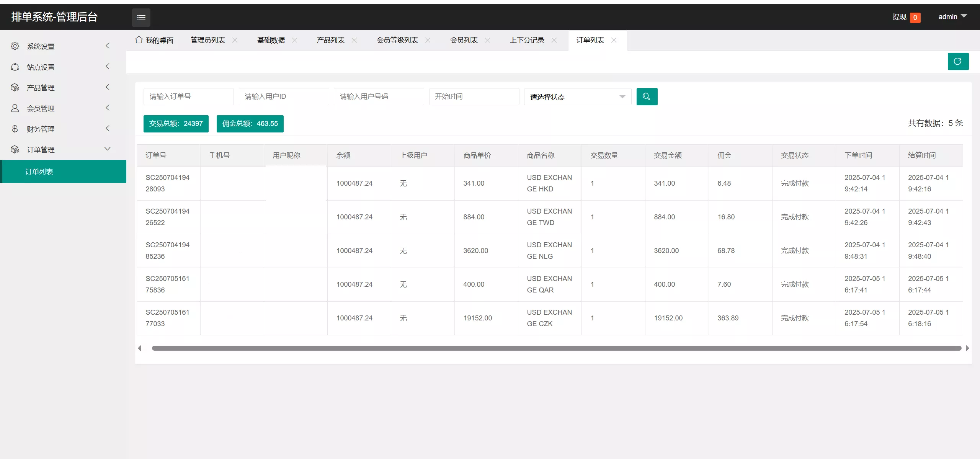Expand the 会员管理 section chevron
The image size is (980, 459).
(x=108, y=108)
